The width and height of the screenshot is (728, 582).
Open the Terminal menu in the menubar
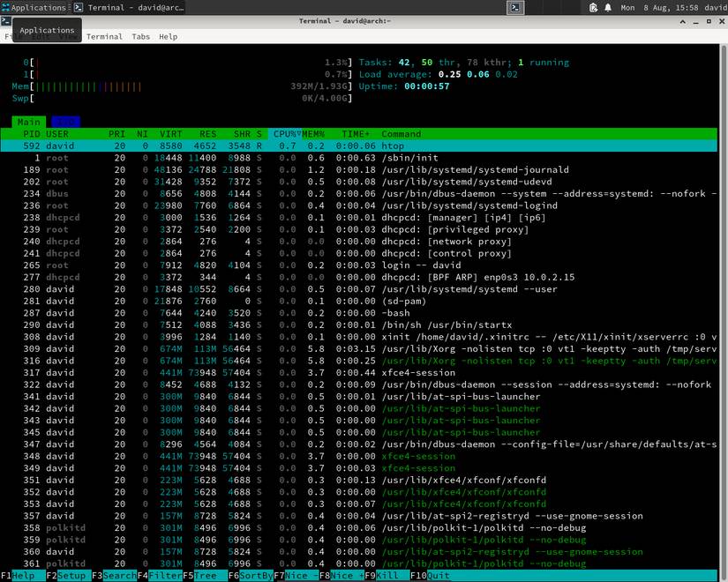(x=104, y=36)
